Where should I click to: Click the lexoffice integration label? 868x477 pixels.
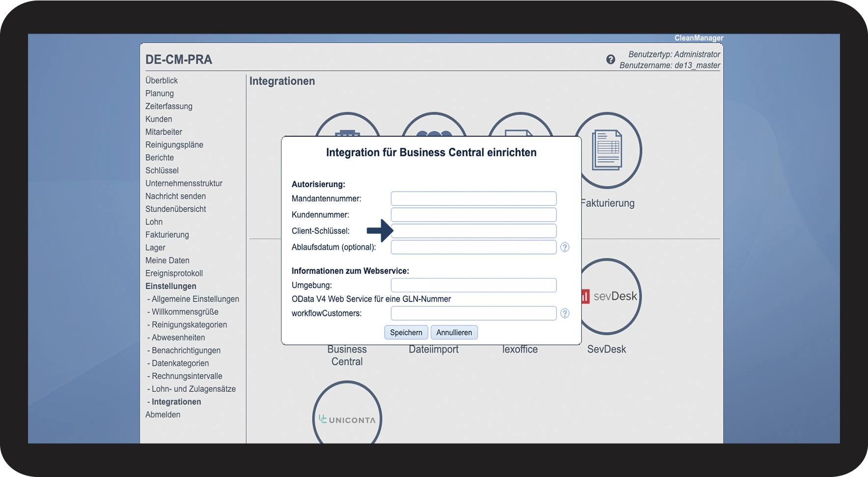[520, 349]
